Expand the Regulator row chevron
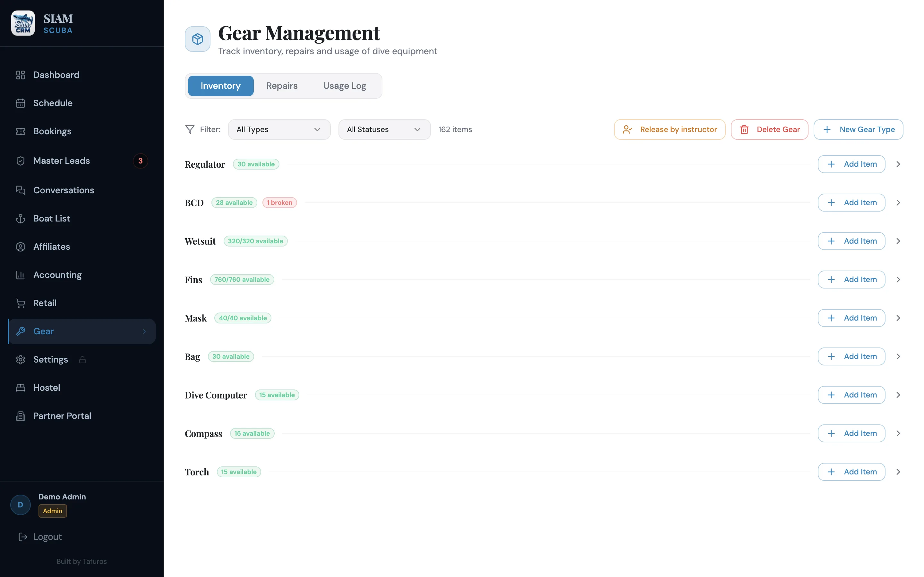924x577 pixels. pos(898,164)
